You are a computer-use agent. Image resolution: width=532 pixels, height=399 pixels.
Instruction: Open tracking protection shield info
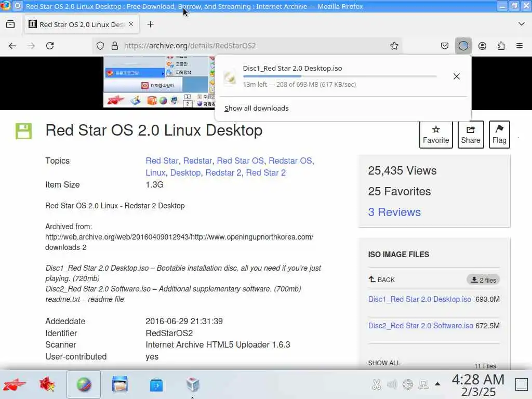(x=100, y=46)
